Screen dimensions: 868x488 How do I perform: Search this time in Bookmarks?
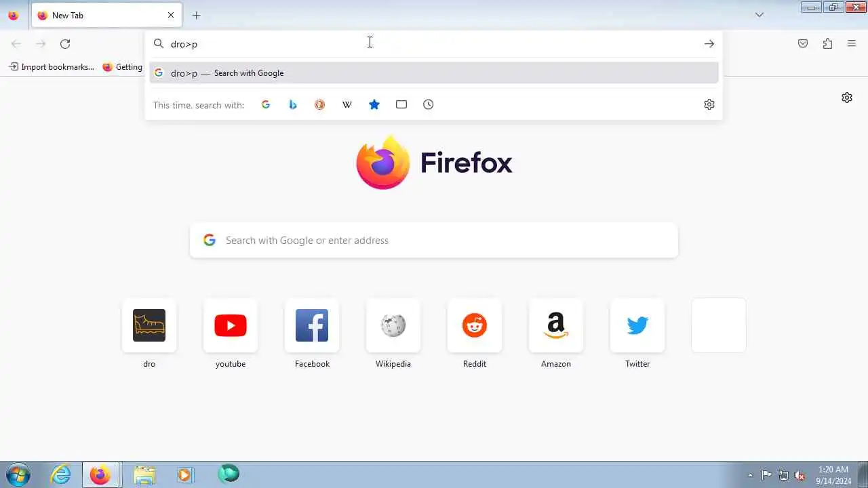(374, 104)
